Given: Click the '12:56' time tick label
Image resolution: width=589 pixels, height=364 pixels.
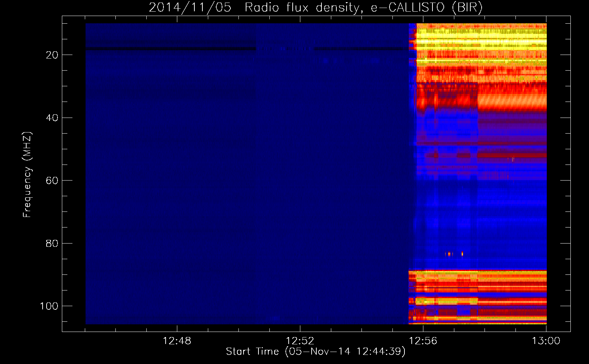Looking at the screenshot, I should coord(423,341).
